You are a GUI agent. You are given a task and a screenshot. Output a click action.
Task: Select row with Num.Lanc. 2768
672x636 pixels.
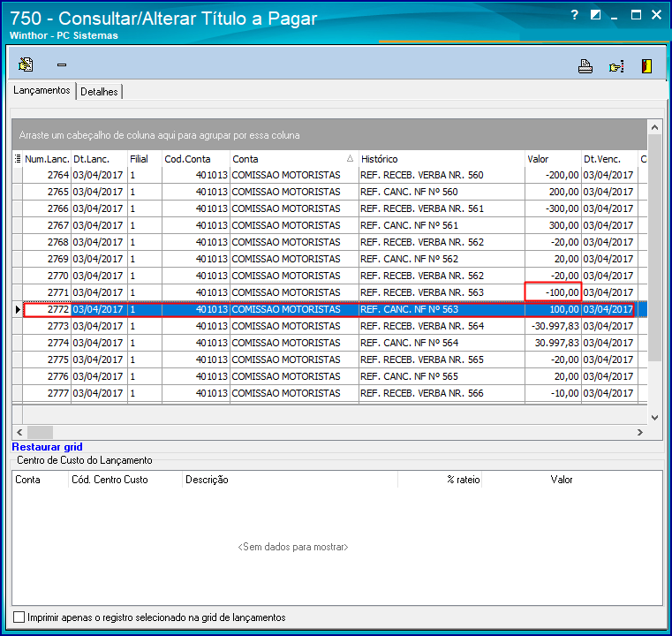(x=330, y=242)
